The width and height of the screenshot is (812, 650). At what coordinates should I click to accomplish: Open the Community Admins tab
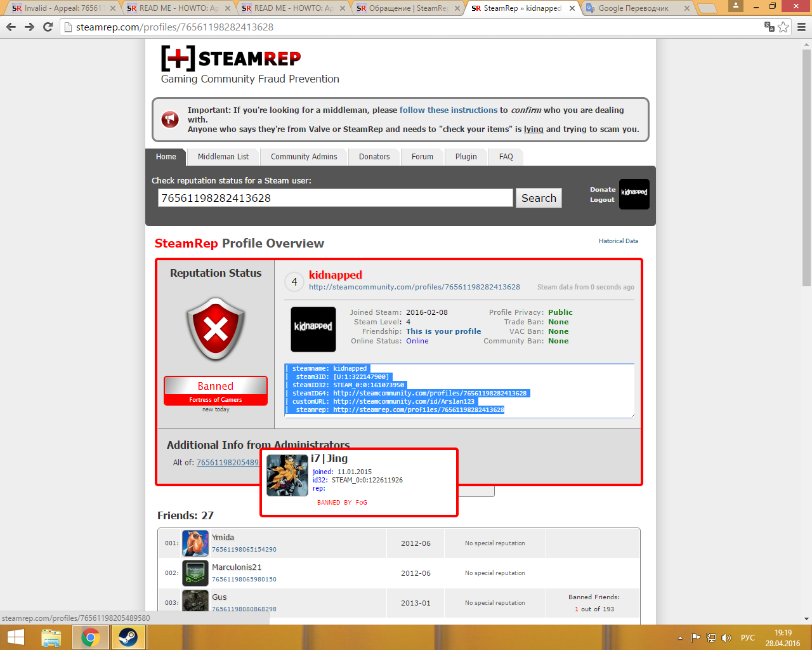[x=304, y=157]
